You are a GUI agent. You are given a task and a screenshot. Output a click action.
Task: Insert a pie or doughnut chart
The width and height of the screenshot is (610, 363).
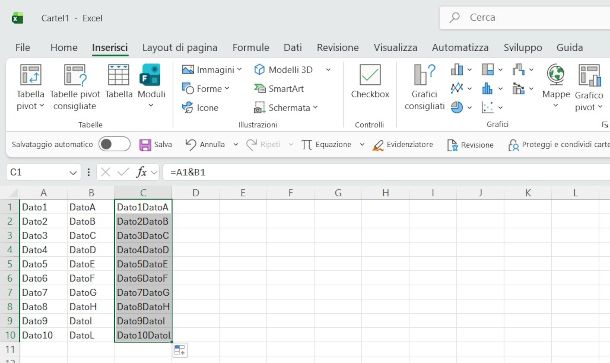(457, 107)
